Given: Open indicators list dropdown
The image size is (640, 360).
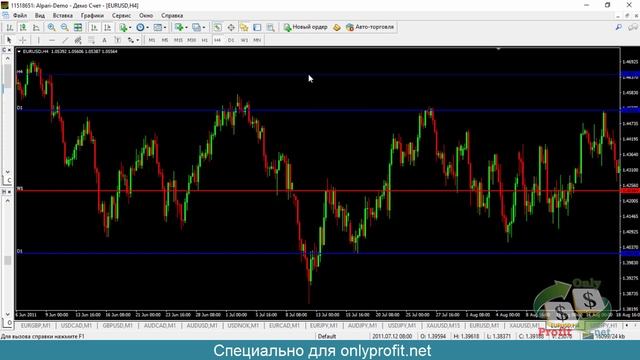Looking at the screenshot, I should point(125,27).
